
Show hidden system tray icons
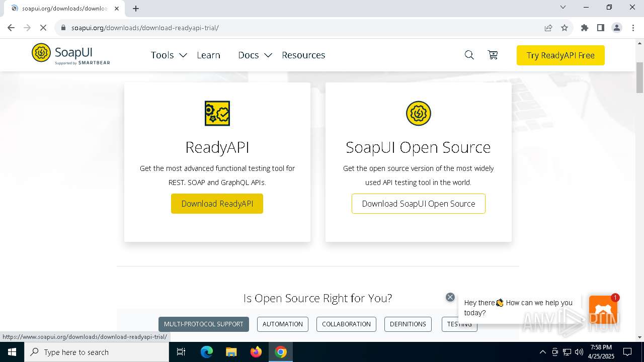tap(542, 352)
